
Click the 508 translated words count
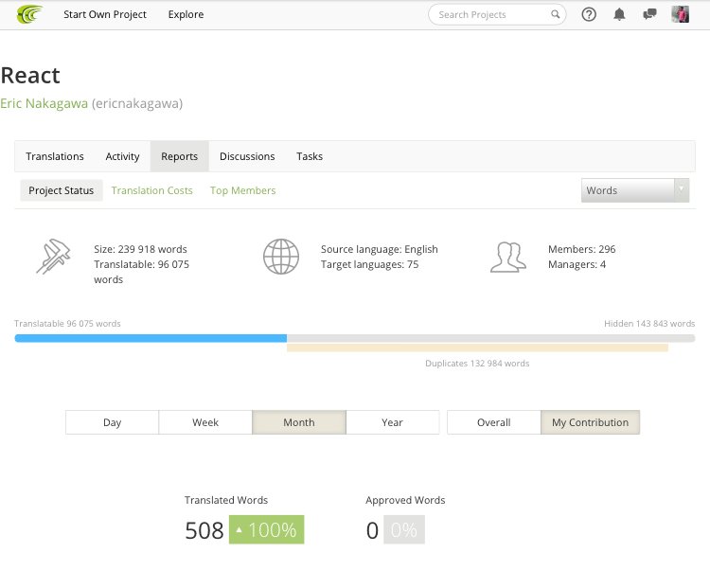(x=204, y=530)
